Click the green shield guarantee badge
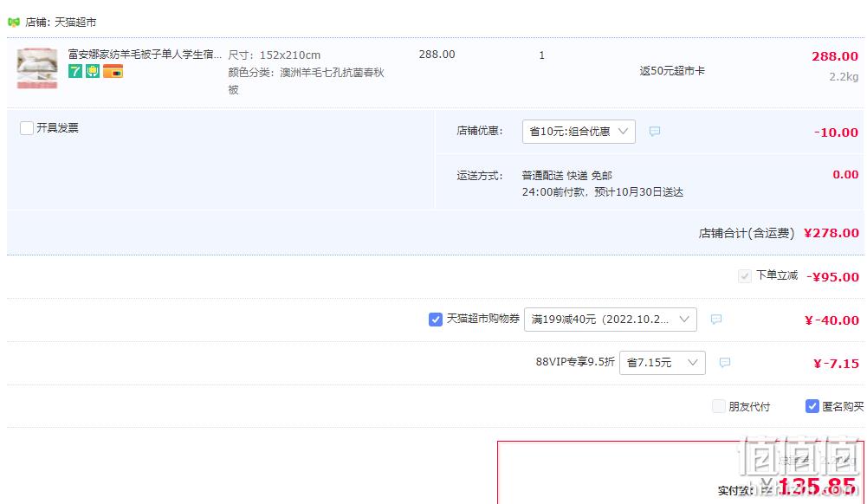This screenshot has width=867, height=504. pos(93,71)
